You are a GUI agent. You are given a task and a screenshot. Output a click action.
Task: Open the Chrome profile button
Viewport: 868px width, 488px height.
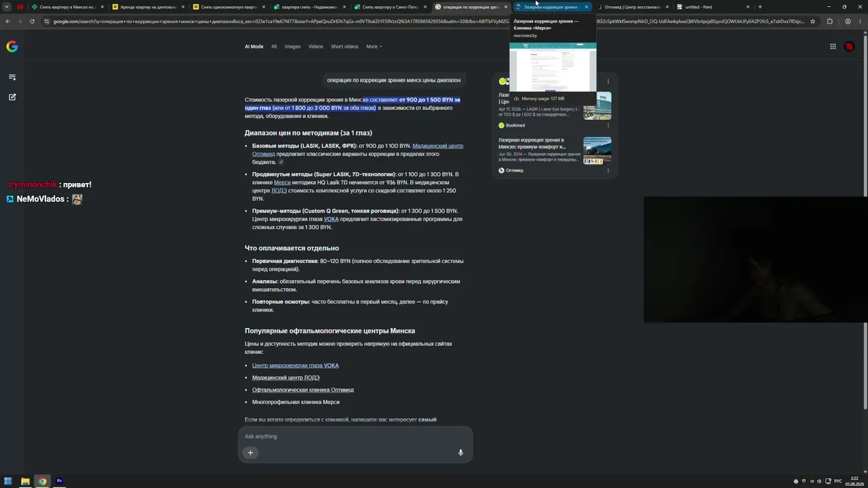[x=848, y=21]
